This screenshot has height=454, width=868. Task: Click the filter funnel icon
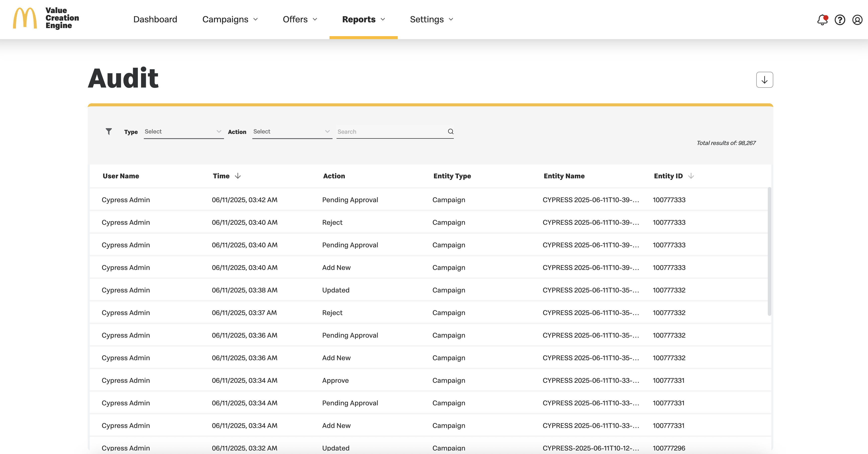(109, 131)
